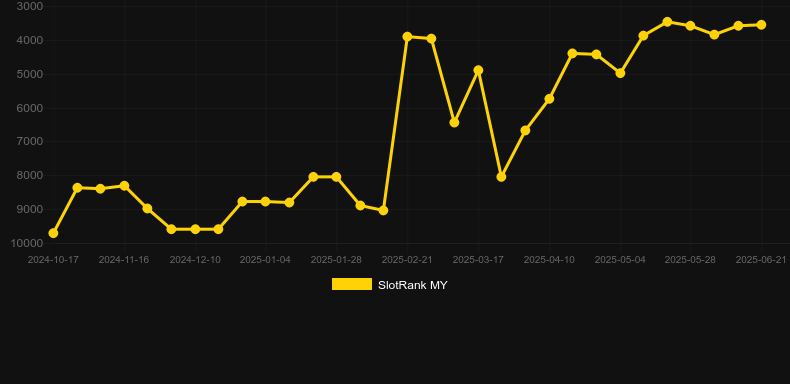Click the data point above 2024-11-16 label

coord(124,186)
